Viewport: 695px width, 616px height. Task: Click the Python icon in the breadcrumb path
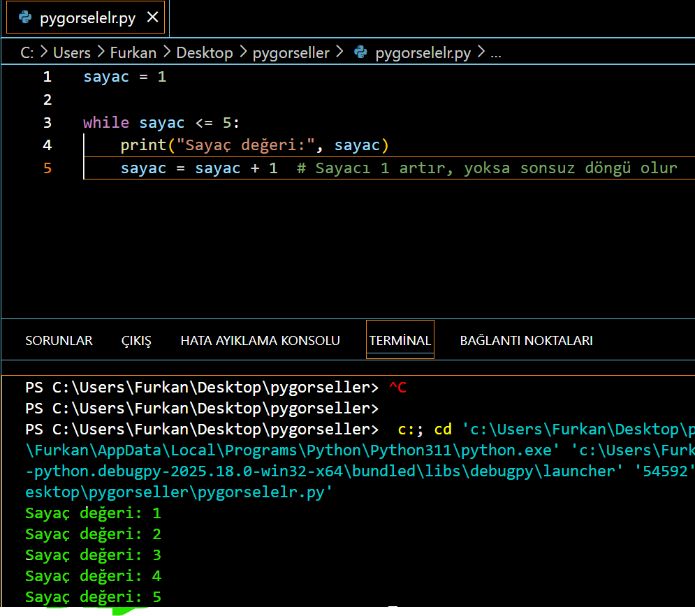[360, 52]
